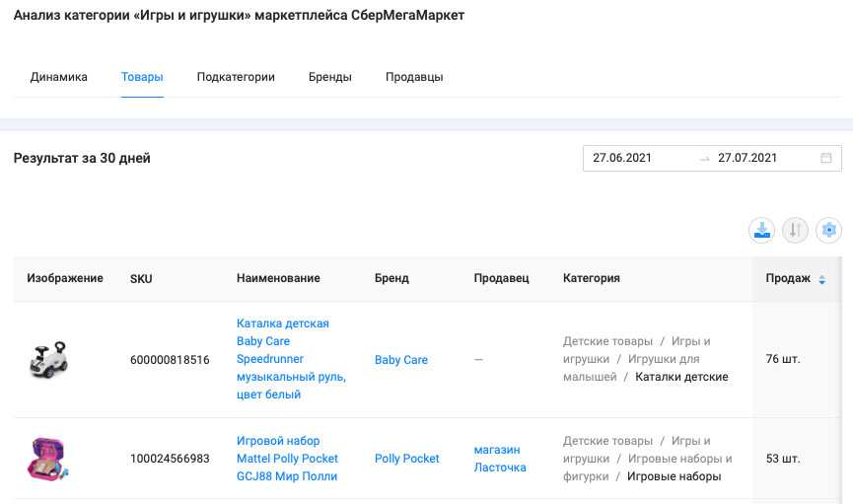Click the white ride-on car product image
This screenshot has width=853, height=504.
pos(48,360)
